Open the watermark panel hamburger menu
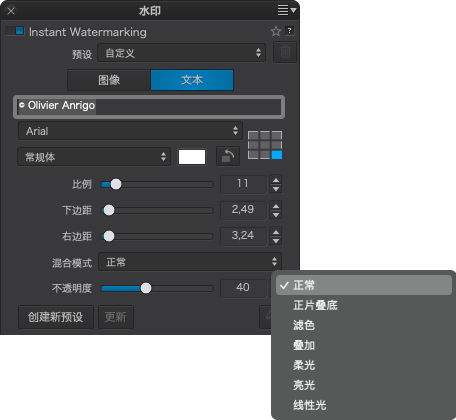The height and width of the screenshot is (420, 456). coord(286,10)
